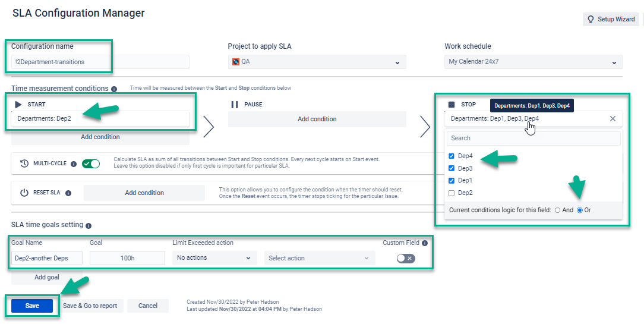Clear the Stop condition with X icon
Viewport: 644px width, 324px height.
613,119
